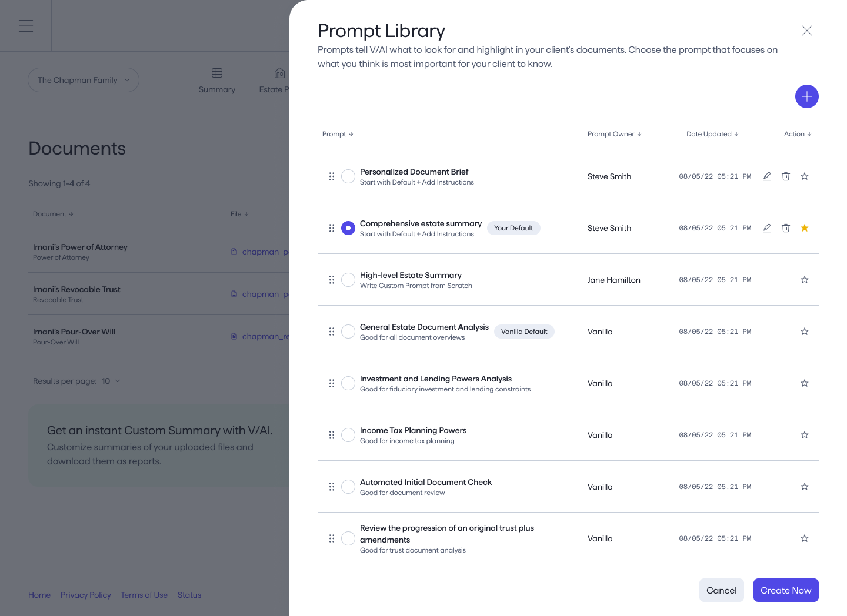This screenshot has height=616, width=847.
Task: Sort by Prompt Owner column
Action: (x=614, y=134)
